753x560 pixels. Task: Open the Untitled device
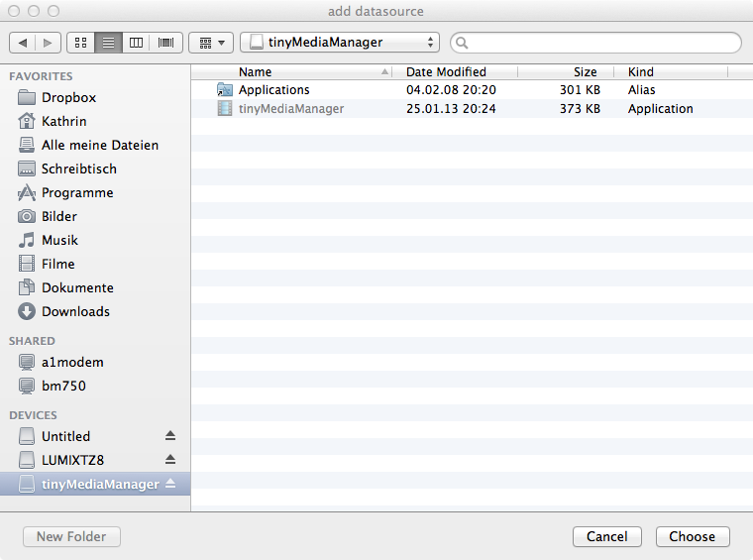[65, 436]
